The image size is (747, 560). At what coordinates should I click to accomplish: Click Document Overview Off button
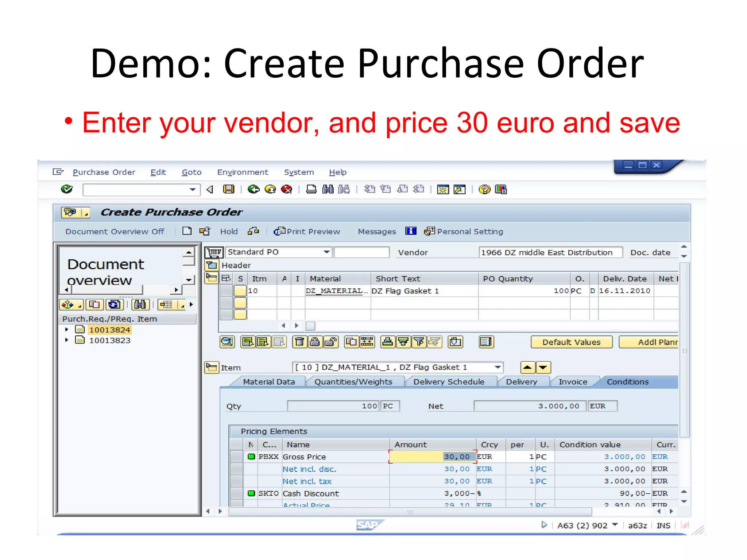[x=115, y=232]
